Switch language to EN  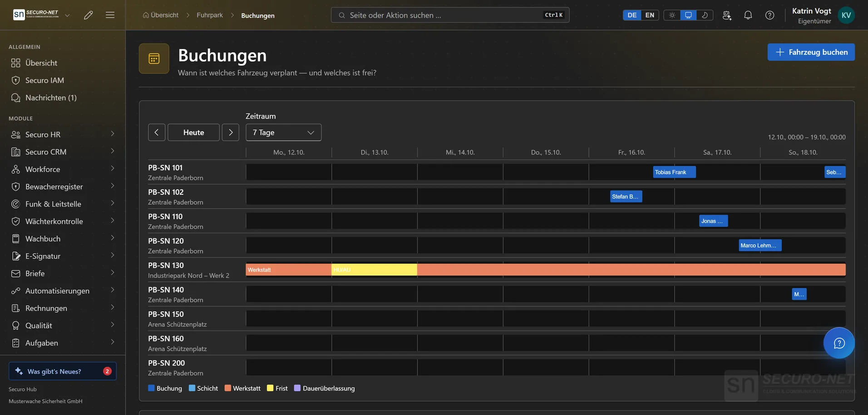[x=650, y=15]
